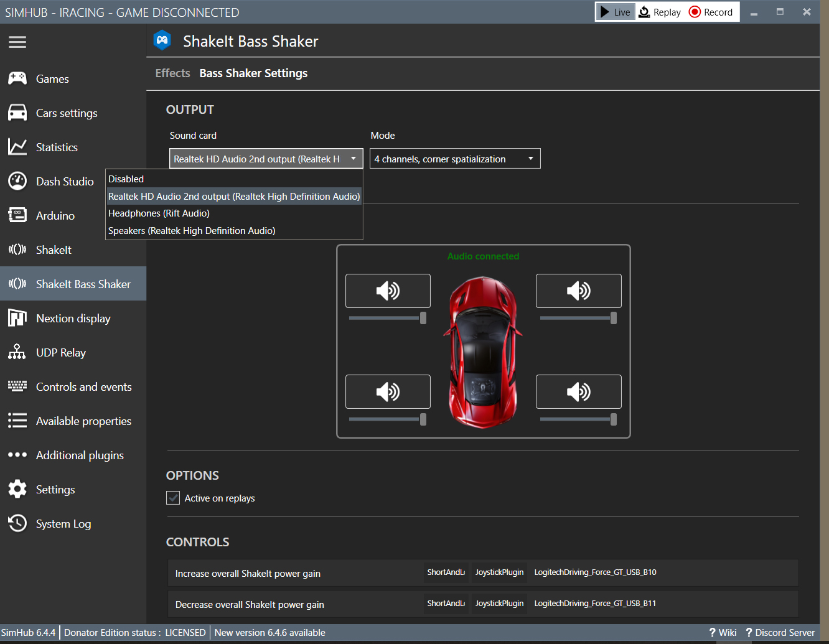
Task: Click the Games controller icon
Action: coord(17,78)
